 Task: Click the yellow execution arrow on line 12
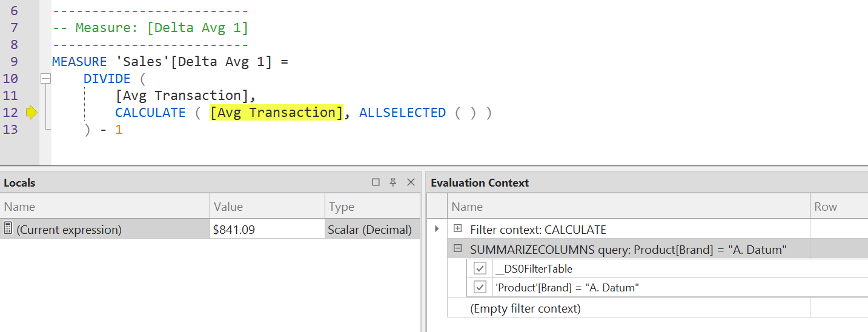tap(31, 113)
